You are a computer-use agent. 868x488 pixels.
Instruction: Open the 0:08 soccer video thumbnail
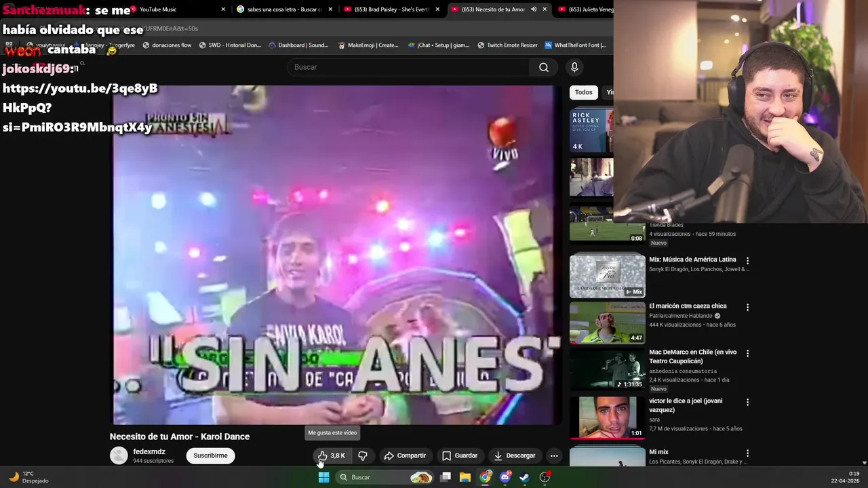(x=608, y=224)
